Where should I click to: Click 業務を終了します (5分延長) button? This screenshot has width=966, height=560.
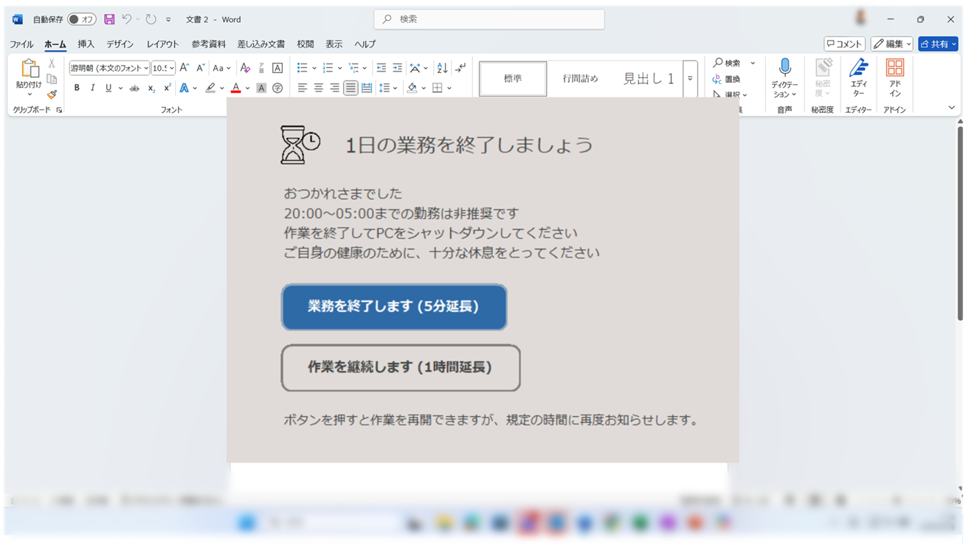coord(393,307)
